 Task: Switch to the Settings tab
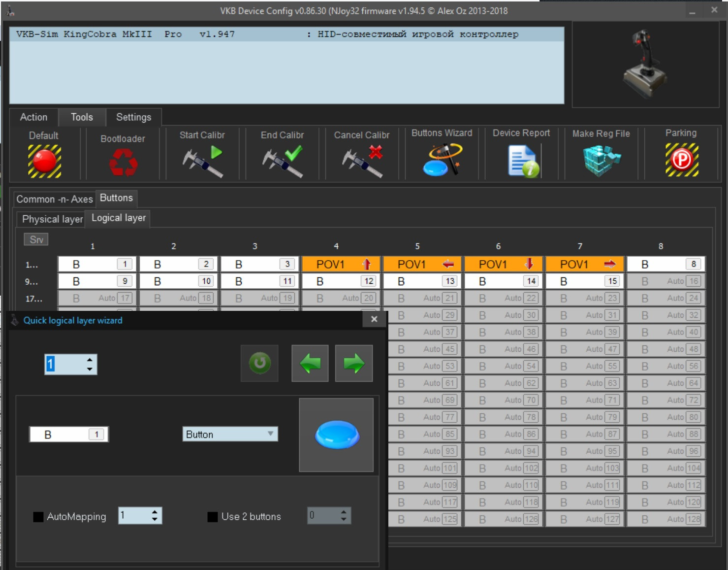click(133, 117)
